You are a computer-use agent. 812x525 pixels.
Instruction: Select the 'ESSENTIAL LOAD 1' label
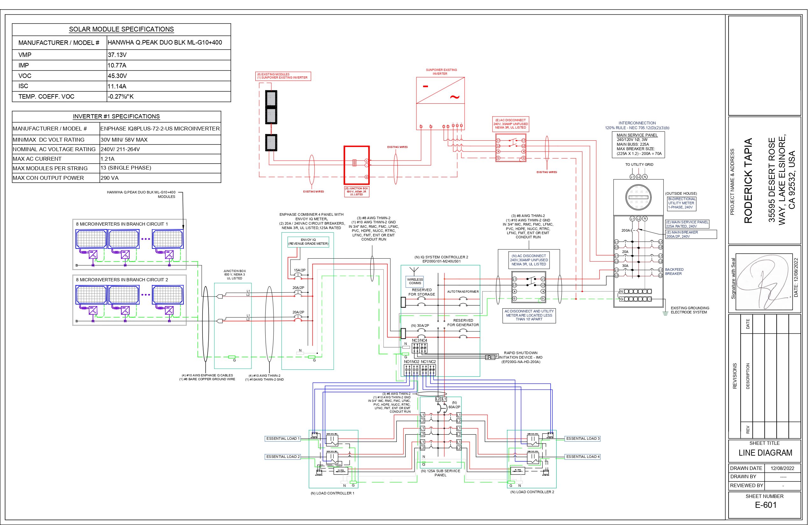tap(283, 438)
